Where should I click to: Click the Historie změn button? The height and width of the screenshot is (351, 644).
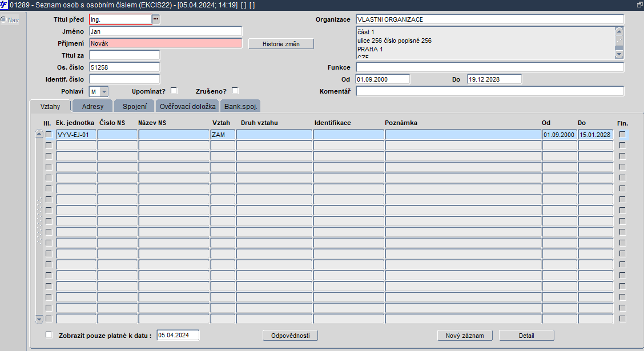pyautogui.click(x=281, y=44)
